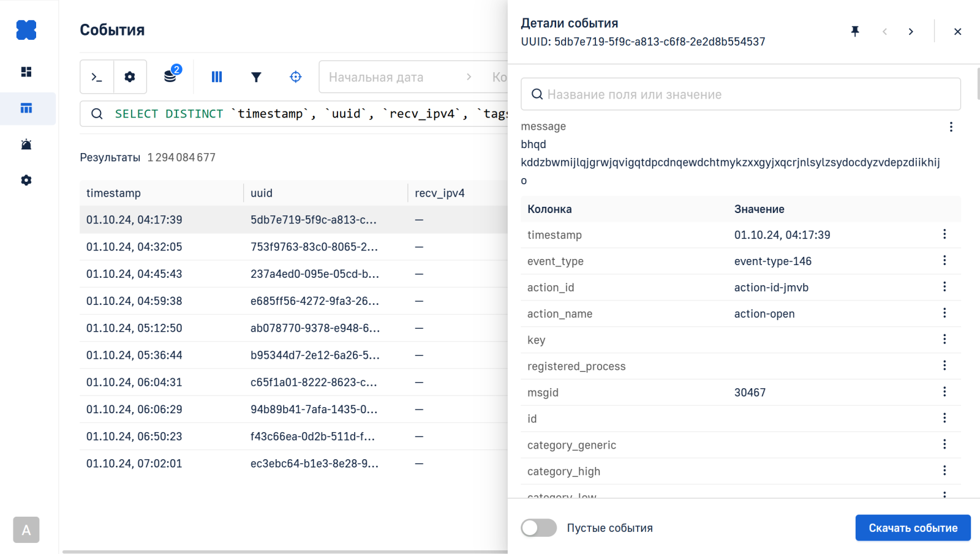The width and height of the screenshot is (980, 554).
Task: Click the "Скачать событие" button
Action: (913, 528)
